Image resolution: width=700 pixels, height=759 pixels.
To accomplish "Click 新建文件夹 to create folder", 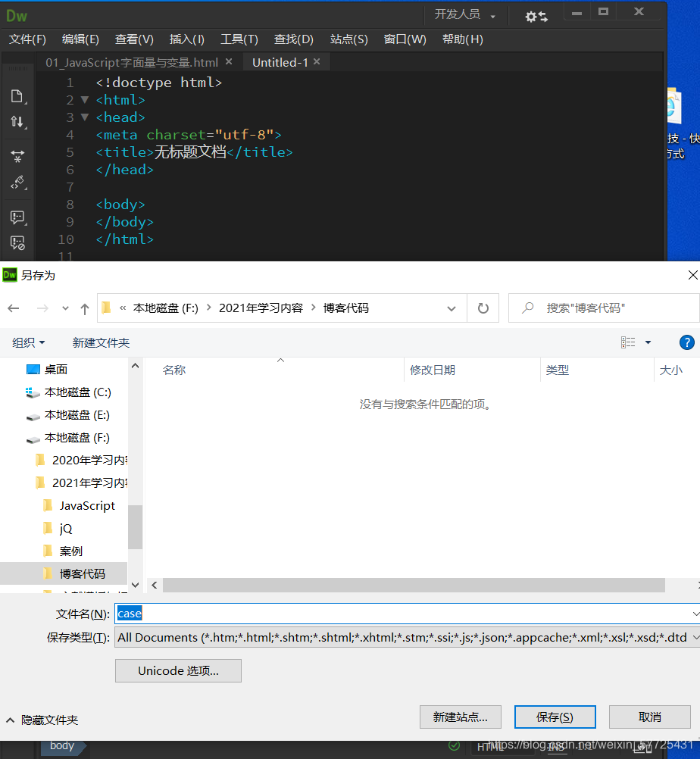I will tap(102, 342).
